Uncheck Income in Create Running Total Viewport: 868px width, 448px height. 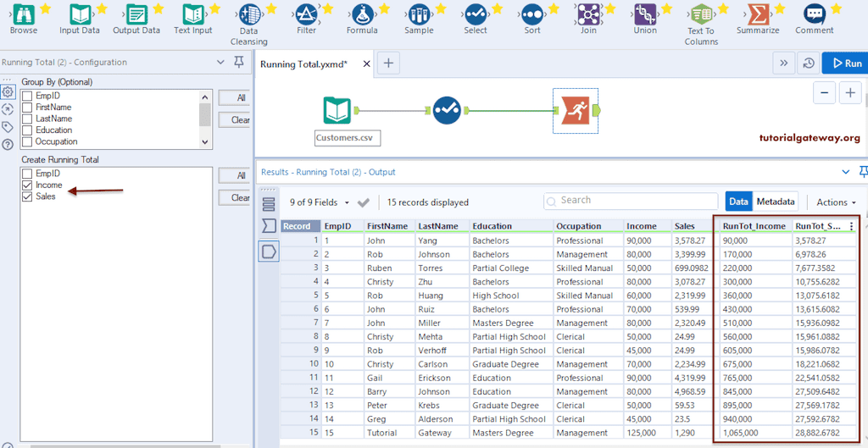coord(26,185)
